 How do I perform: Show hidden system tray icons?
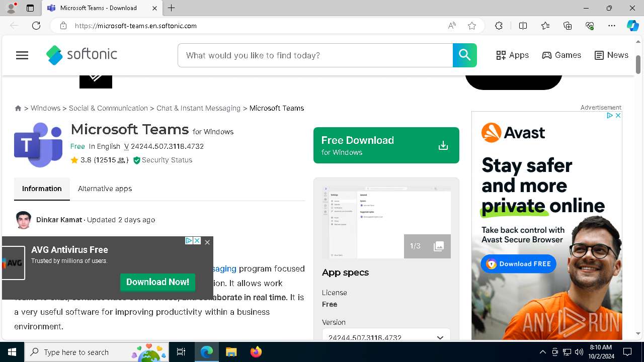(542, 352)
